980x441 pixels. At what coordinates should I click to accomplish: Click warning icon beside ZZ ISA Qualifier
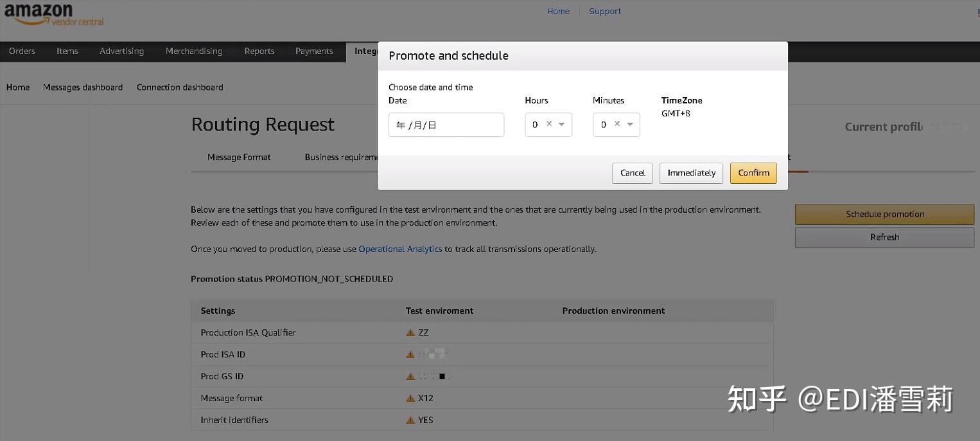click(x=411, y=332)
